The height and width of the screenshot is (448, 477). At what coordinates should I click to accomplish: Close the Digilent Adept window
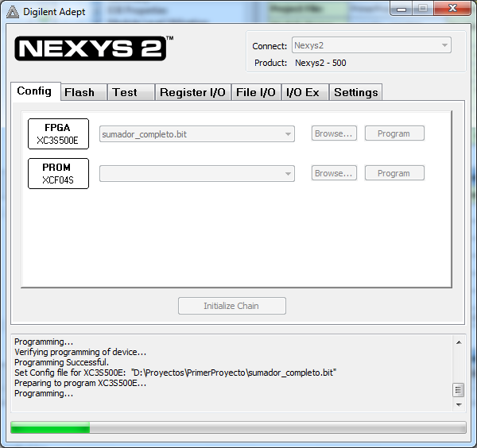[452, 9]
